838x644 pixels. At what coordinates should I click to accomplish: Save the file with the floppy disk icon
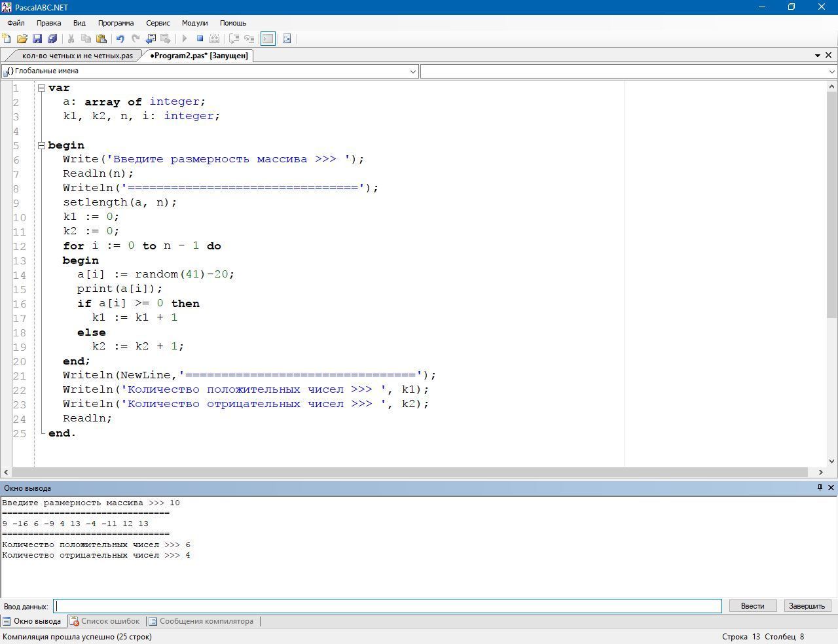click(37, 39)
